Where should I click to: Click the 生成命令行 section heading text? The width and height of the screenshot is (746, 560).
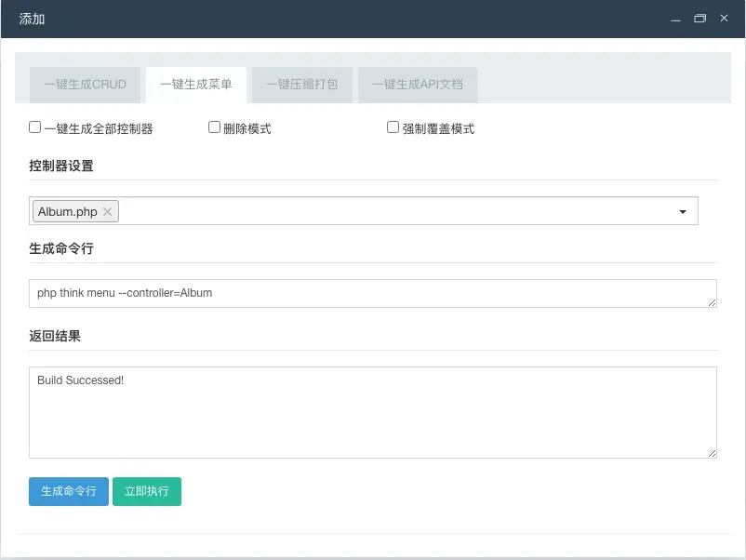(61, 248)
